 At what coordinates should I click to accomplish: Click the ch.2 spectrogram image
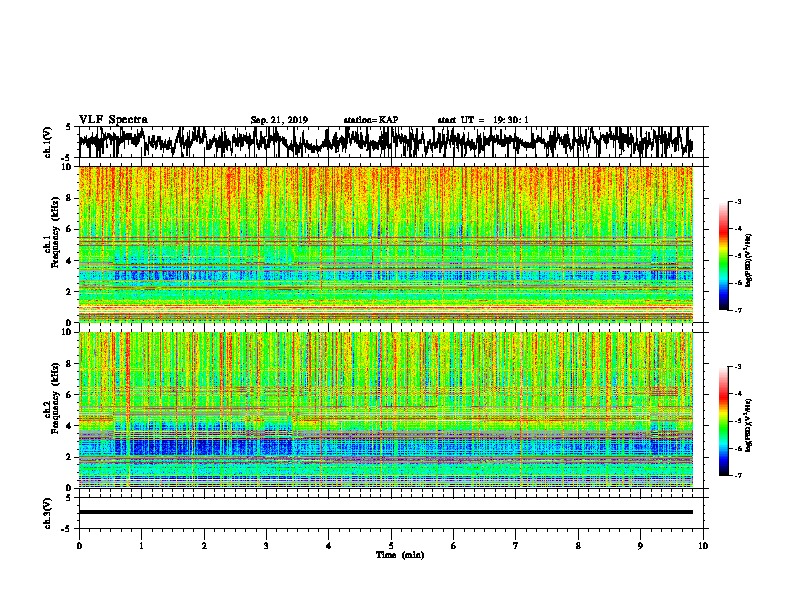385,410
